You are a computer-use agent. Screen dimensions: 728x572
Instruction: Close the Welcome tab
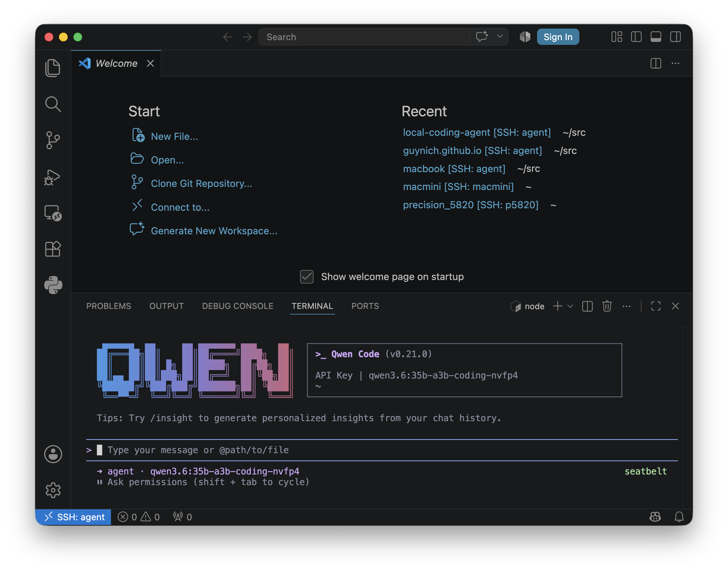[150, 63]
